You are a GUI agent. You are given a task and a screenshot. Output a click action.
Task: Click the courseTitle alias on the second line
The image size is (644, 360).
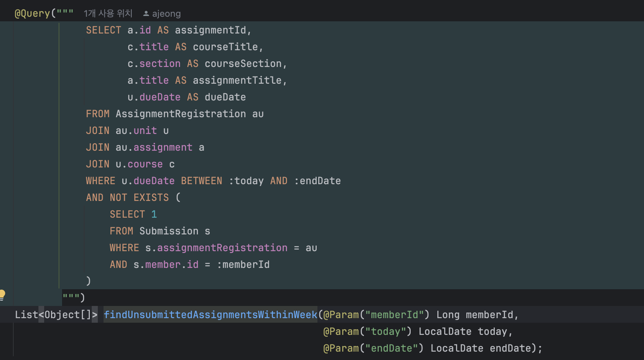coord(226,46)
